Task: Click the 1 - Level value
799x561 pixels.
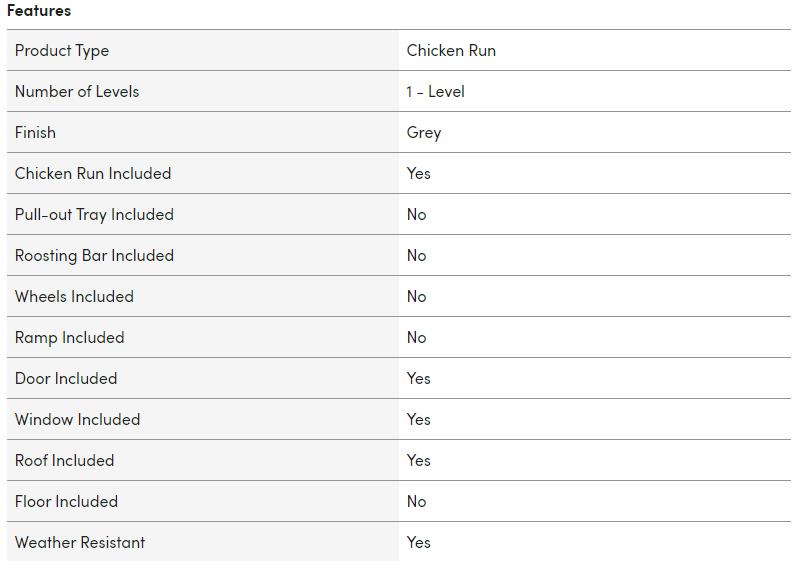Action: 435,92
